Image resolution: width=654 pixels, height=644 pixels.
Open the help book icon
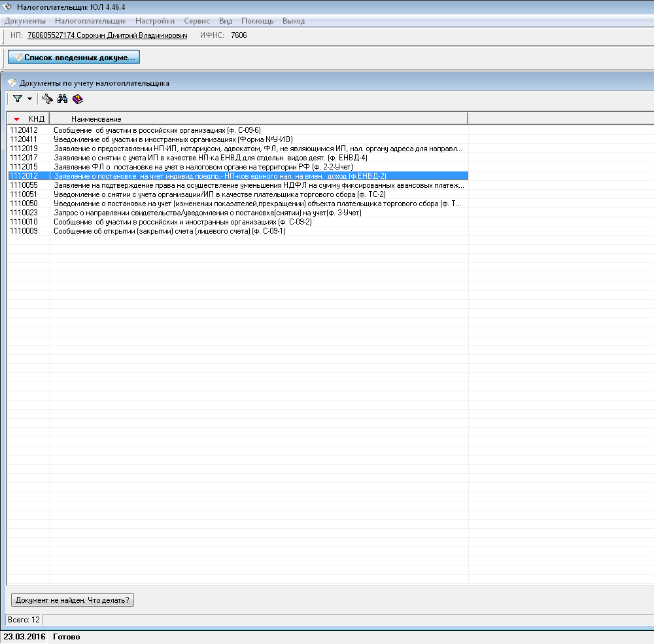pos(78,99)
